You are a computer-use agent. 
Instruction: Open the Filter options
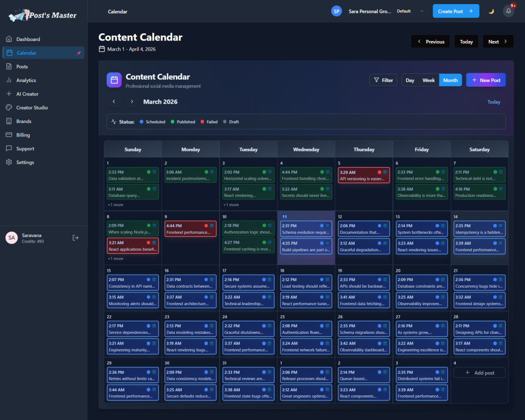383,80
